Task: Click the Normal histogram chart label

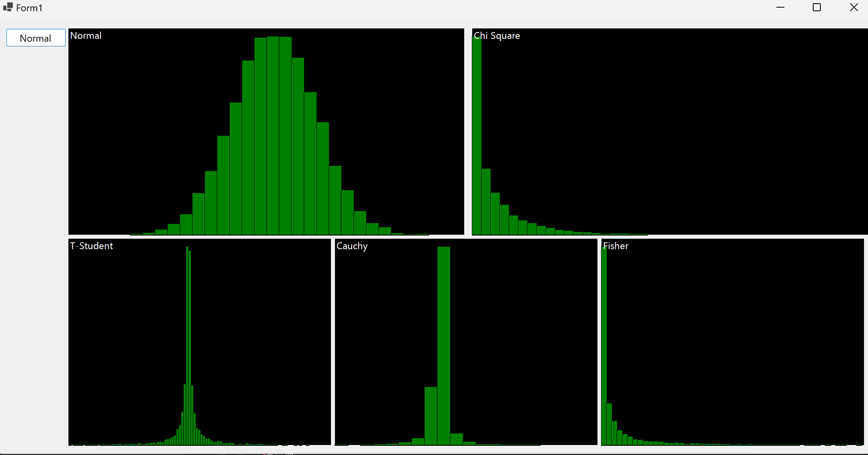Action: point(86,36)
